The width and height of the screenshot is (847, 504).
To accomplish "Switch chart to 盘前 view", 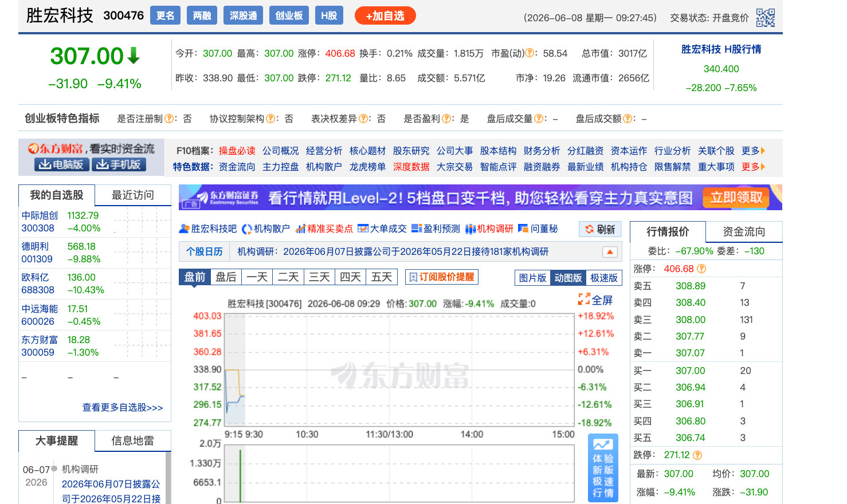I will pyautogui.click(x=195, y=277).
